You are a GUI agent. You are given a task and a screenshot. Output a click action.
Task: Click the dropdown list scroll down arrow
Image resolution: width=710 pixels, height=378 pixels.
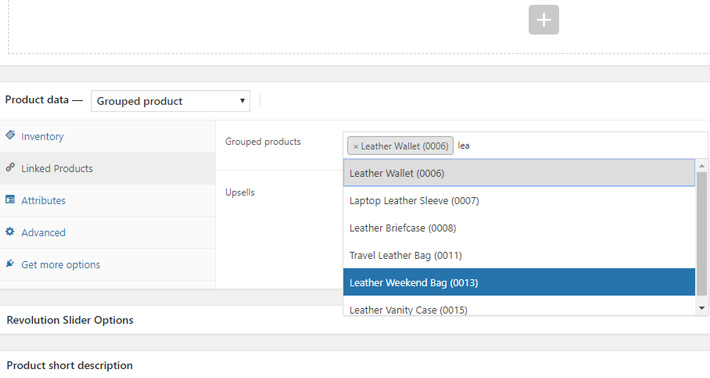701,308
